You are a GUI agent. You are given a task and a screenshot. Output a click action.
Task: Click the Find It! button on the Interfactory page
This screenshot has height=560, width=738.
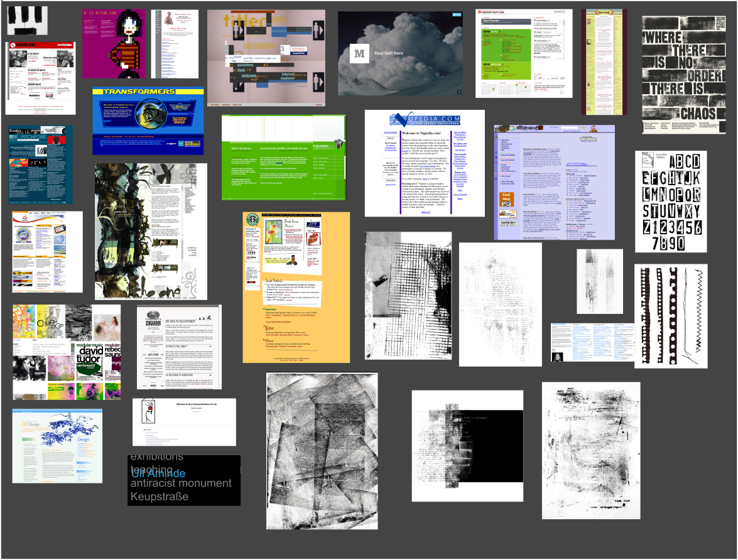pos(583,127)
